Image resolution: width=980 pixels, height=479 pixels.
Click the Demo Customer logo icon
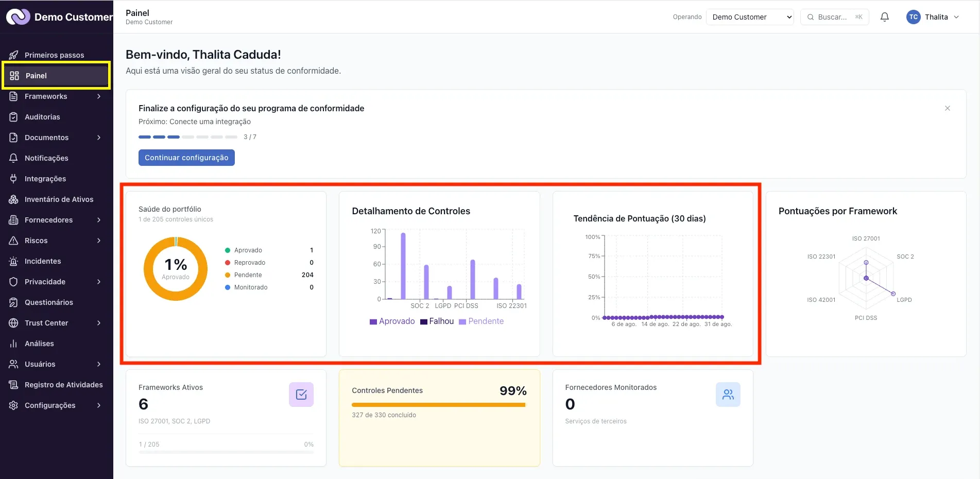[x=18, y=17]
